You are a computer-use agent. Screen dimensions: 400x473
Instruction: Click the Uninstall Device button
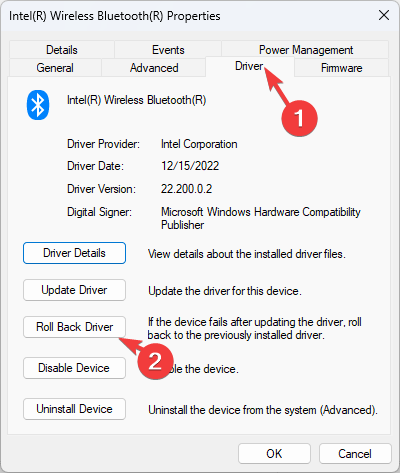74,409
